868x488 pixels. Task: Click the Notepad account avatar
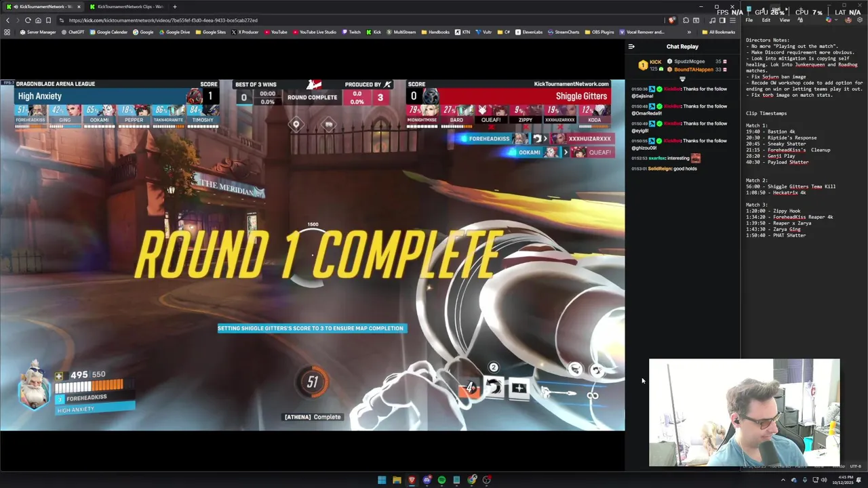(848, 20)
